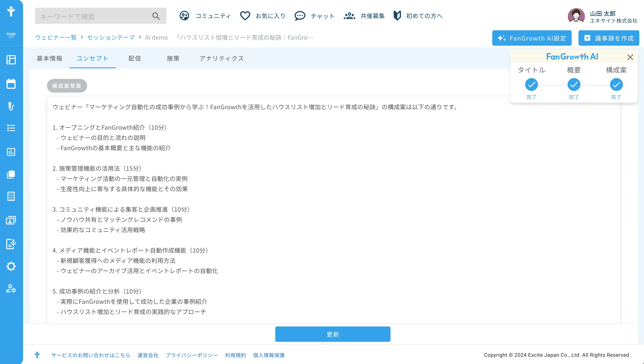Screen dimensions: 644x364
Task: Click the 概要 completed checkmark step
Action: pyautogui.click(x=574, y=84)
